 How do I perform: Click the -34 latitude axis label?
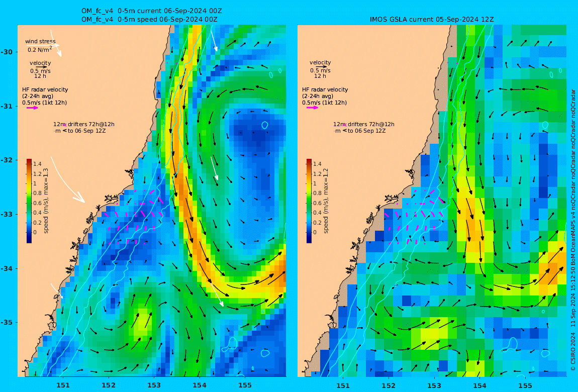tap(6, 268)
